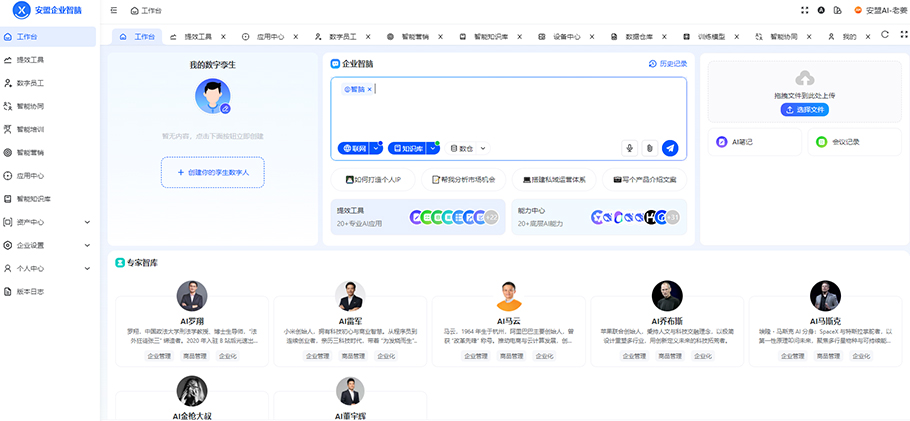Image resolution: width=910 pixels, height=421 pixels.
Task: Collapse the sidebar with the hamburger icon
Action: pyautogui.click(x=114, y=10)
